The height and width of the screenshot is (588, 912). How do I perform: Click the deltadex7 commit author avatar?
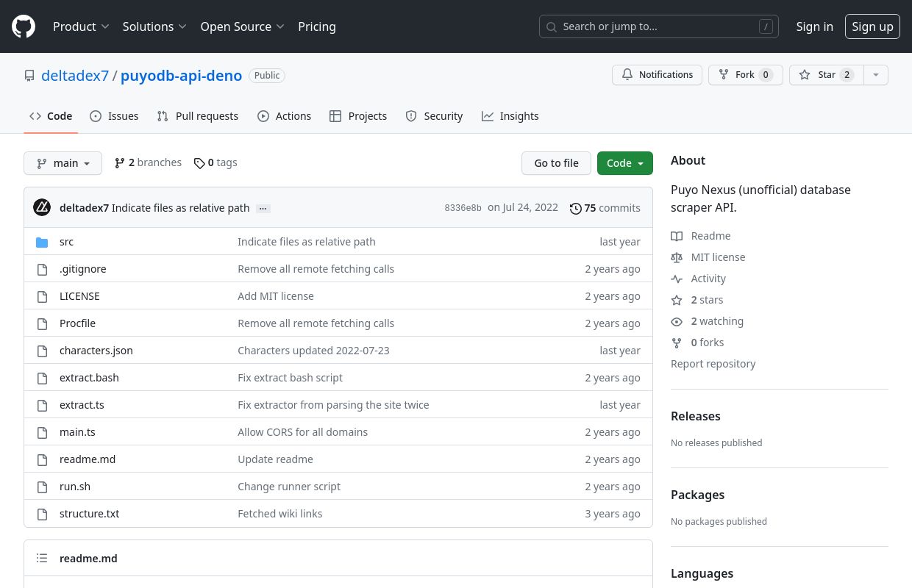(42, 207)
